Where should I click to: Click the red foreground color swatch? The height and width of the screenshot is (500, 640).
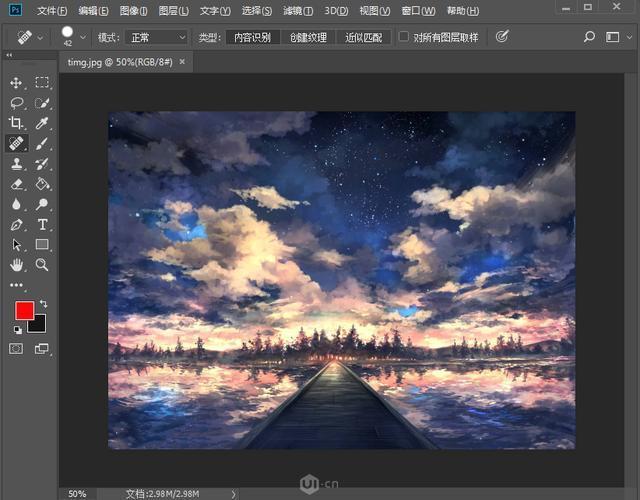point(24,310)
